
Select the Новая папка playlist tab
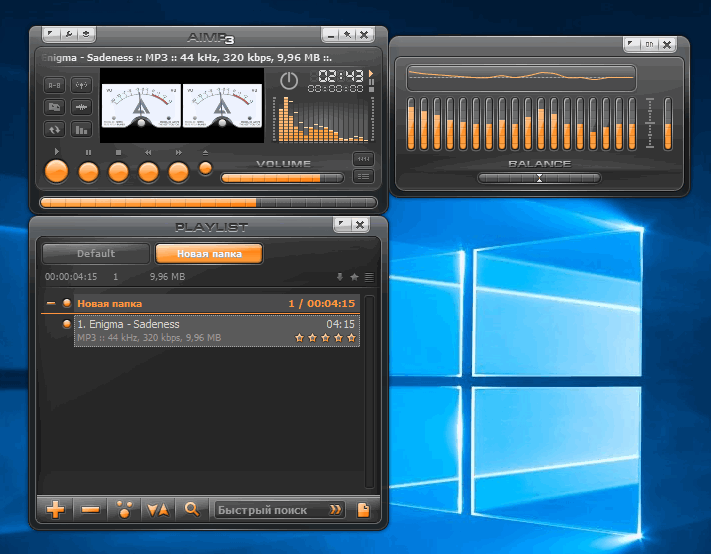[209, 254]
